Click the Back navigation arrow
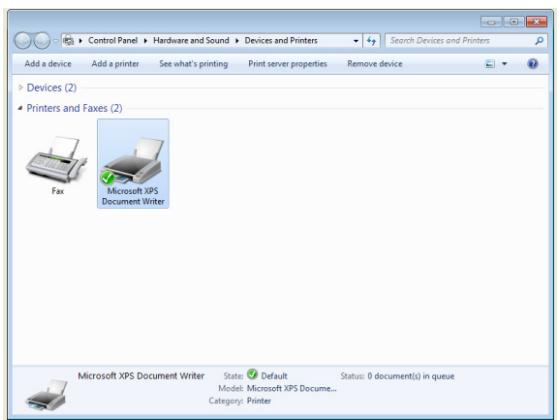The width and height of the screenshot is (559, 420). pos(23,41)
